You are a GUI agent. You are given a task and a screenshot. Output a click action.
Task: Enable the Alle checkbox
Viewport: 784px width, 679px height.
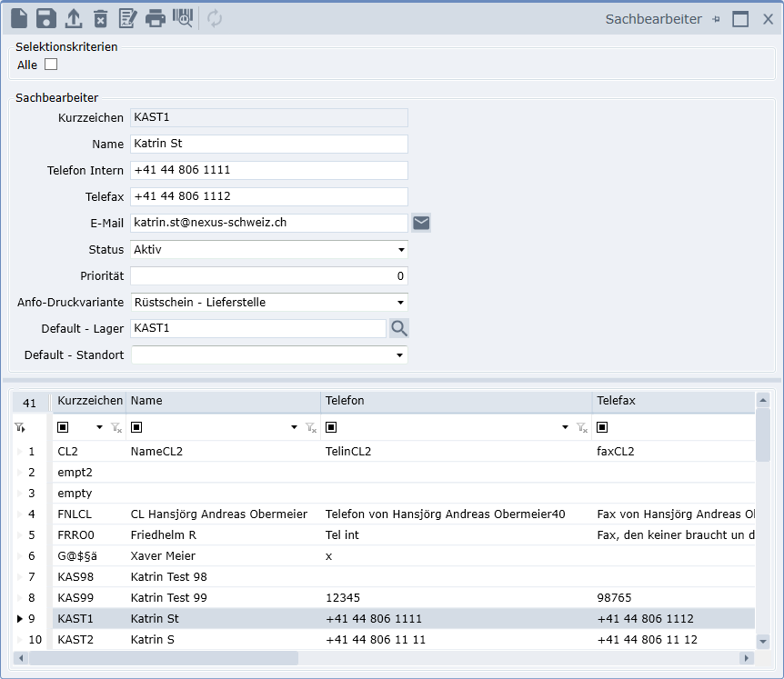[x=51, y=65]
